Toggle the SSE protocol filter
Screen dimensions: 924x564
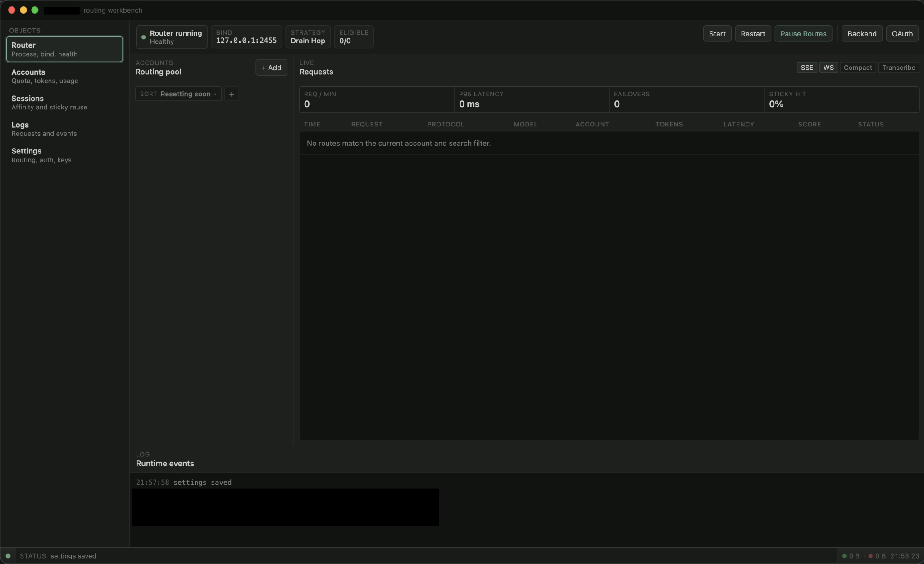click(x=806, y=68)
